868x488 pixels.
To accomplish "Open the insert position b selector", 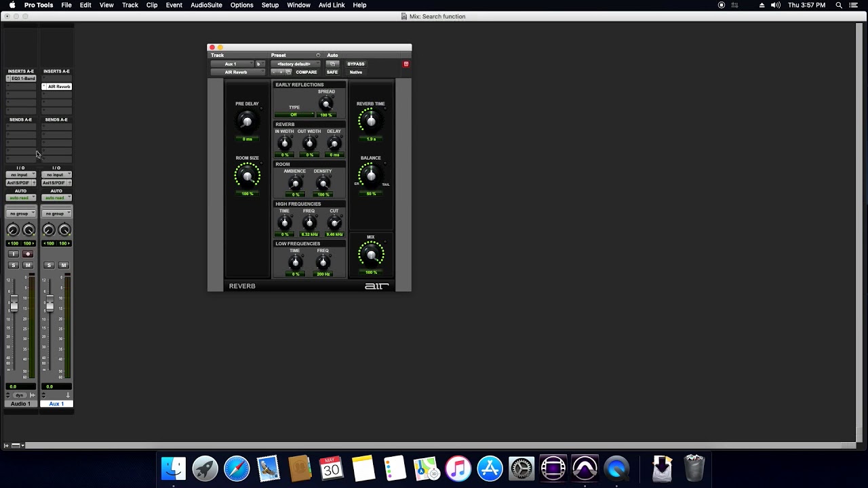I will 260,64.
